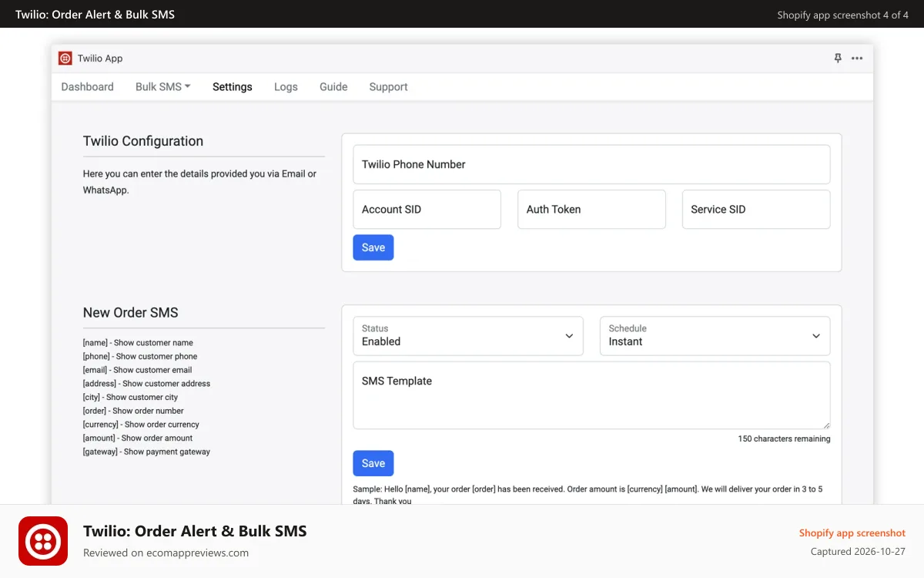Select the '[amount] - Show order amount' line
The width and height of the screenshot is (924, 578).
point(138,438)
